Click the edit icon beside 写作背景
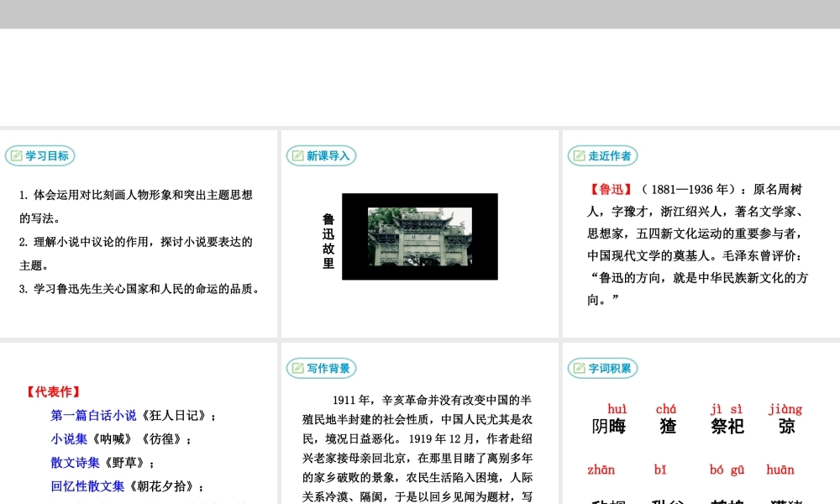This screenshot has height=504, width=840. (x=297, y=369)
